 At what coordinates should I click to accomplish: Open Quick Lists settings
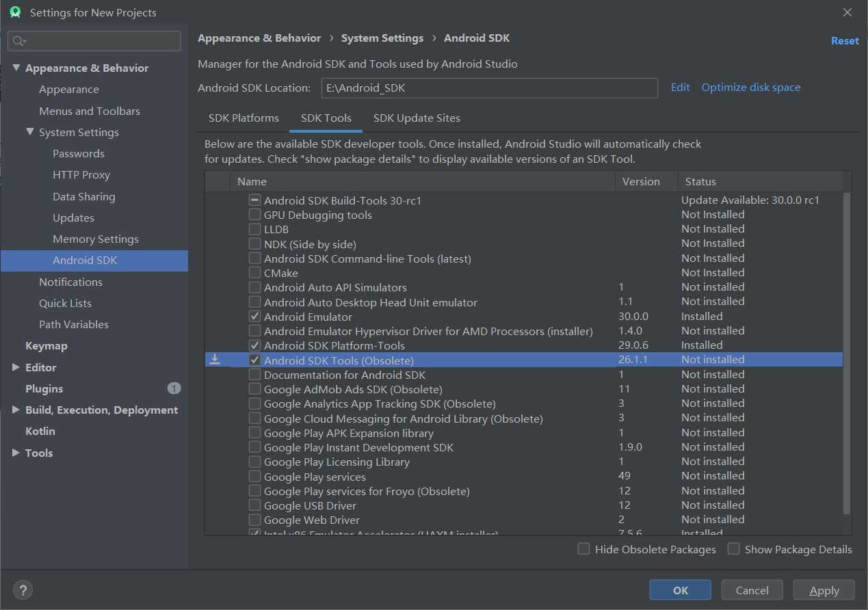click(65, 303)
